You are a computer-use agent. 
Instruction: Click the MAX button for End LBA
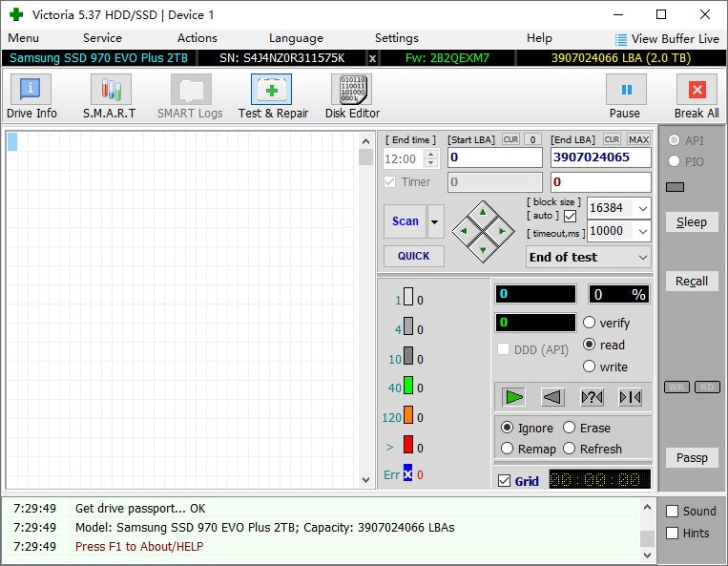(638, 139)
